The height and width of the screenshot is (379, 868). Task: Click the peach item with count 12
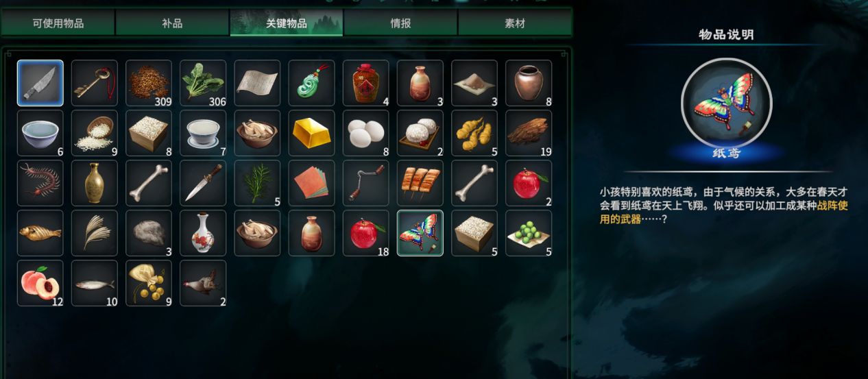coord(40,283)
